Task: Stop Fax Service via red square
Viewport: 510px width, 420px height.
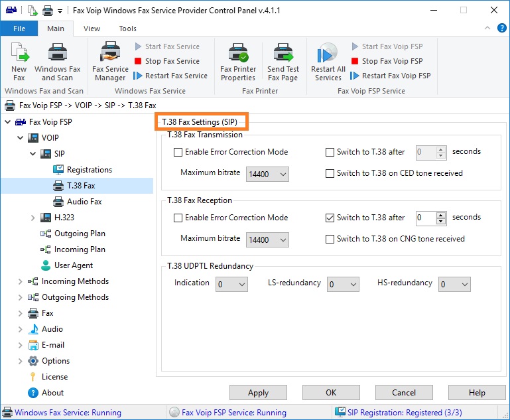Action: [138, 61]
